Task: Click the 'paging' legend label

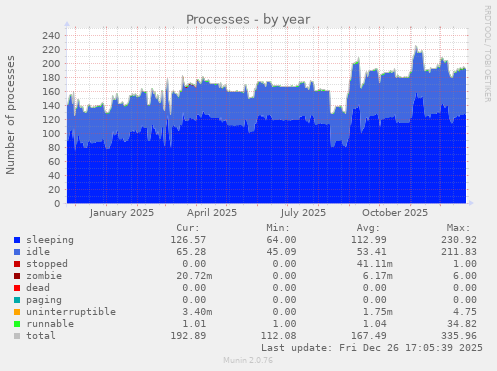Action: pos(44,300)
